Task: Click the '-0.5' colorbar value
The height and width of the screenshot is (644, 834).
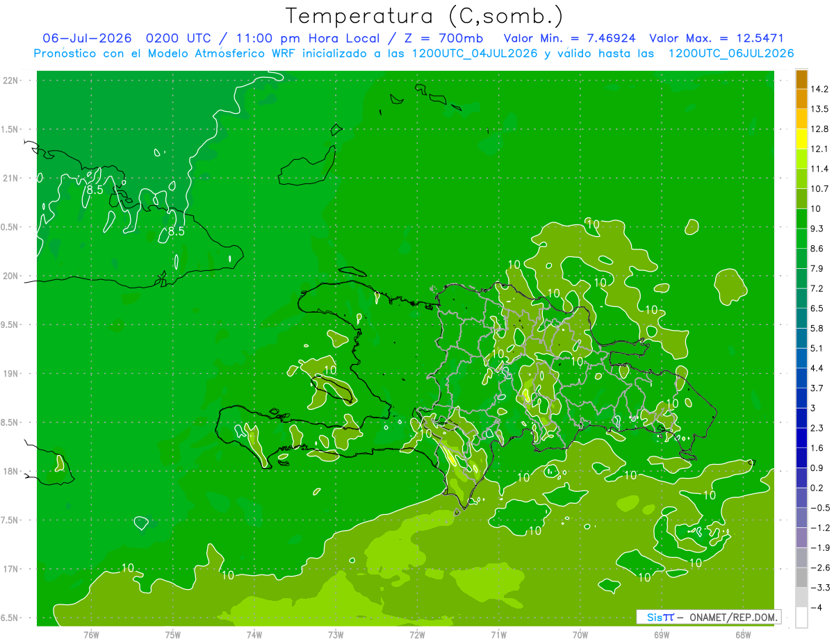Action: pos(819,508)
